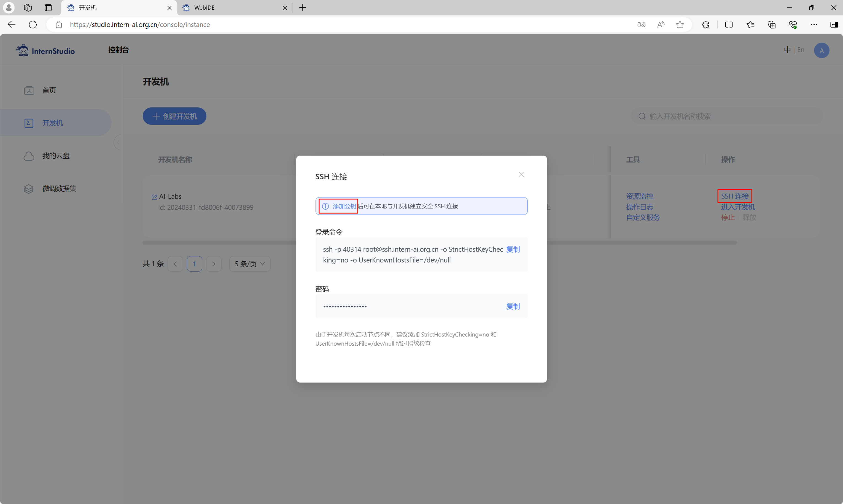Close the SSH 连接 dialog
843x504 pixels.
pyautogui.click(x=521, y=175)
